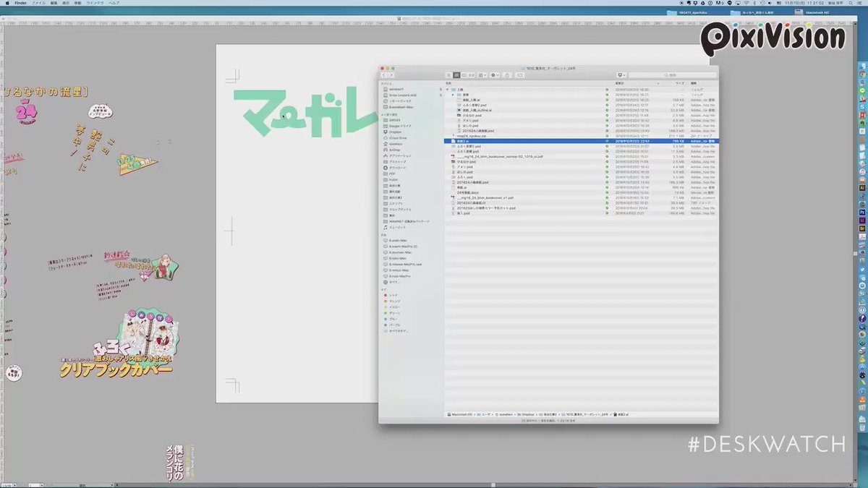
Task: Filter by ブルー tag
Action: coord(392,319)
